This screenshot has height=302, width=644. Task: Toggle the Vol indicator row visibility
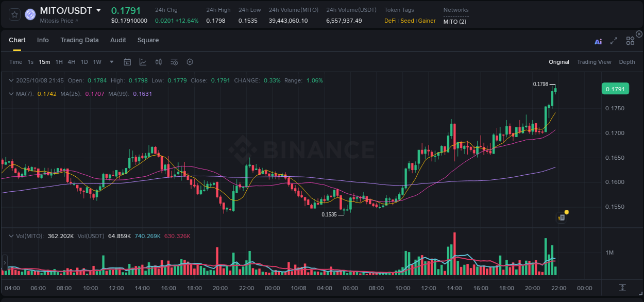(x=11, y=236)
